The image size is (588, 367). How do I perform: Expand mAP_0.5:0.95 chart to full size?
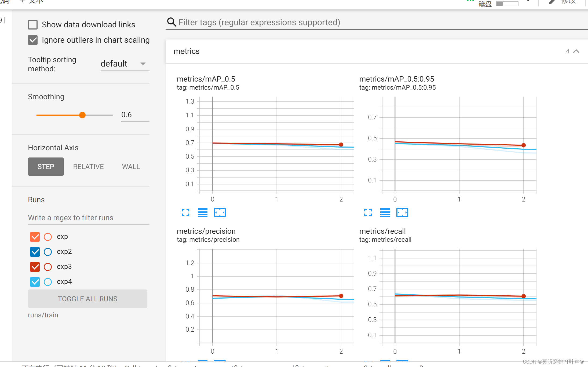coord(368,212)
